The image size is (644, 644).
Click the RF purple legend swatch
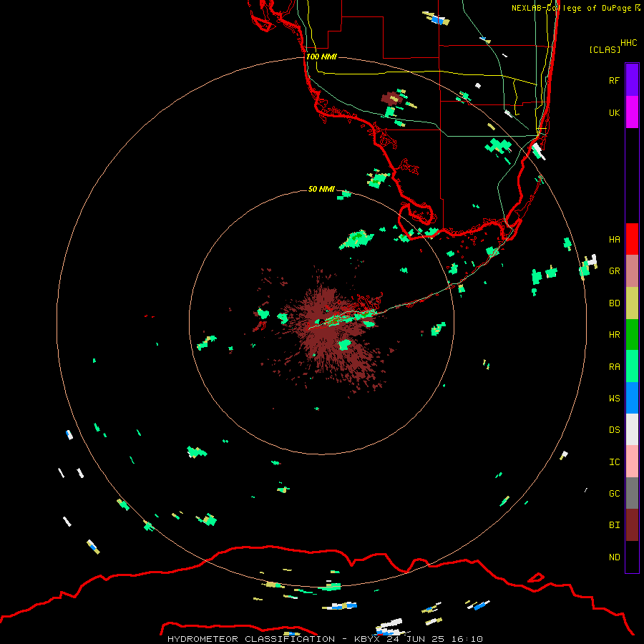click(x=632, y=79)
